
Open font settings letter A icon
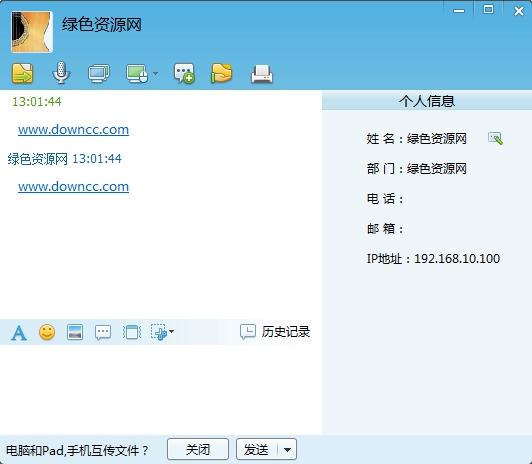pos(19,332)
